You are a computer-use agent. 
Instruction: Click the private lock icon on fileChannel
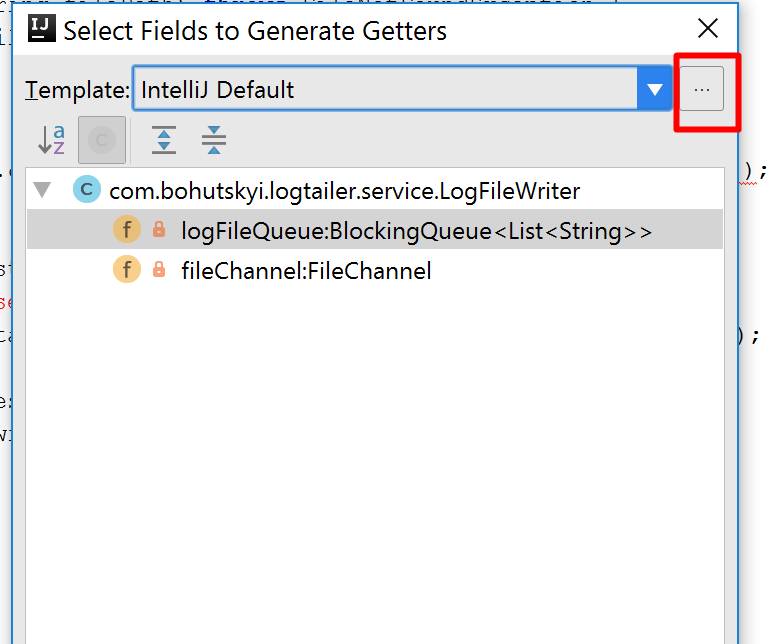(x=159, y=269)
